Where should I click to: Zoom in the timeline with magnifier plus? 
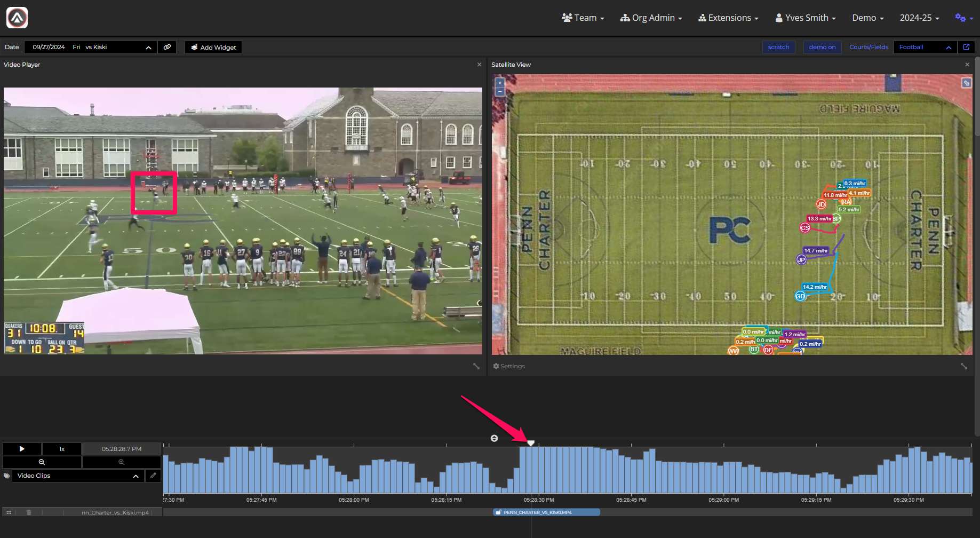coord(121,462)
